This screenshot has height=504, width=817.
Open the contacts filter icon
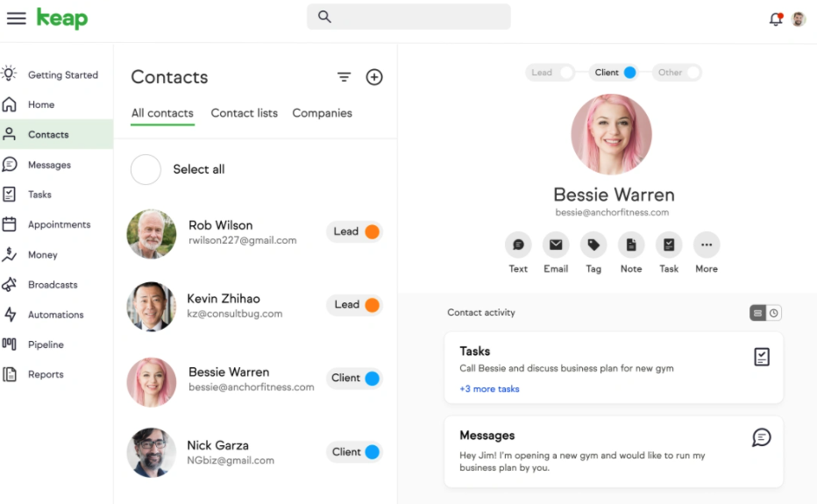pos(344,77)
